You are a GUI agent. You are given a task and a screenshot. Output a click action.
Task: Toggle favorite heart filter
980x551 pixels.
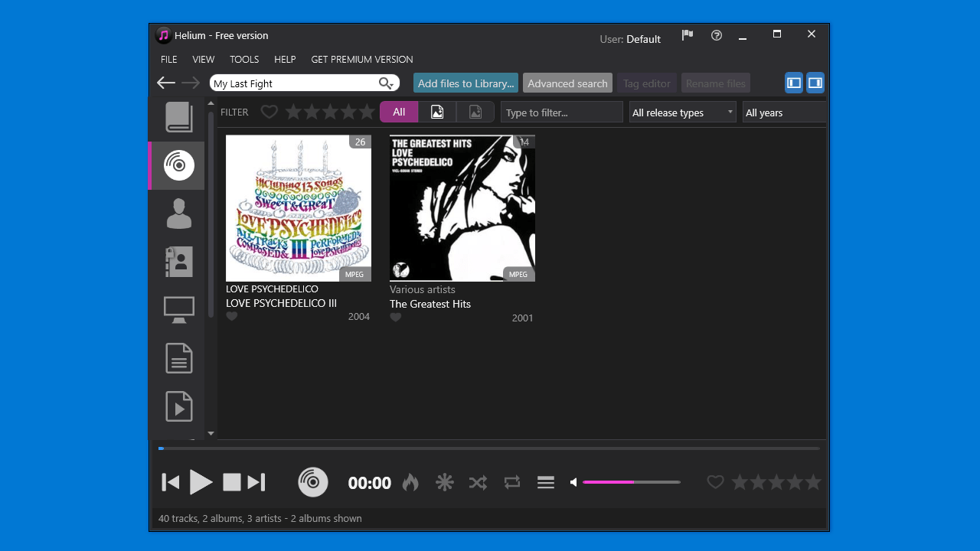(269, 112)
